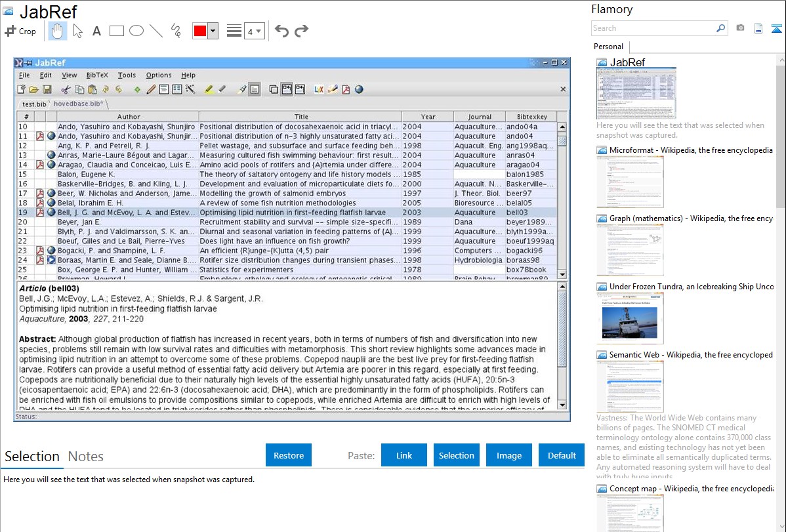
Task: Click pencil Edit entry icon in JabRef
Action: 151,89
